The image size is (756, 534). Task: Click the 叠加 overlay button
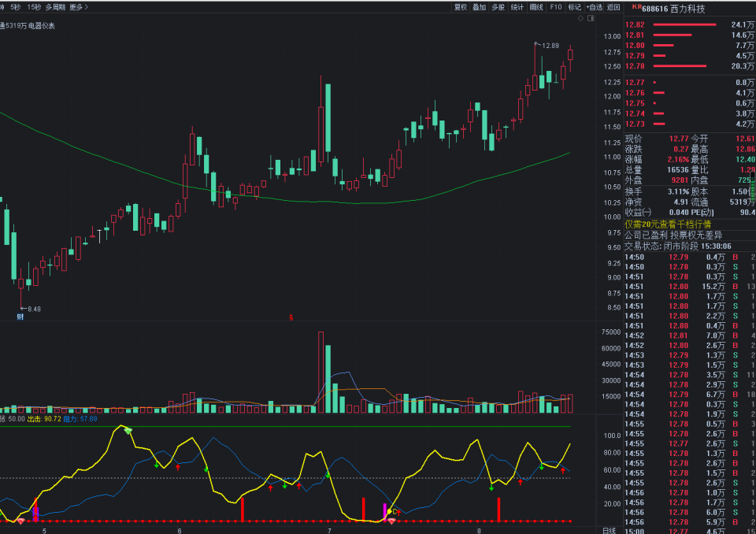[x=479, y=7]
